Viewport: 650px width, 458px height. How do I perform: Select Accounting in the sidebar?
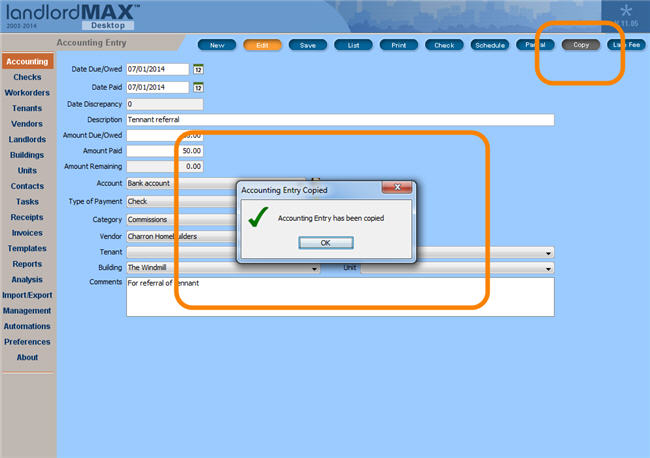click(27, 61)
